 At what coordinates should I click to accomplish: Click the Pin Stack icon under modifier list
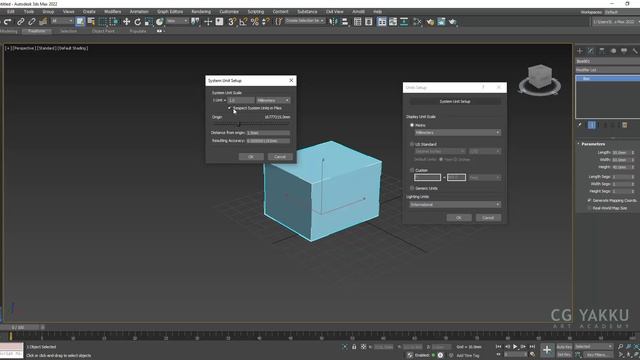coord(580,125)
